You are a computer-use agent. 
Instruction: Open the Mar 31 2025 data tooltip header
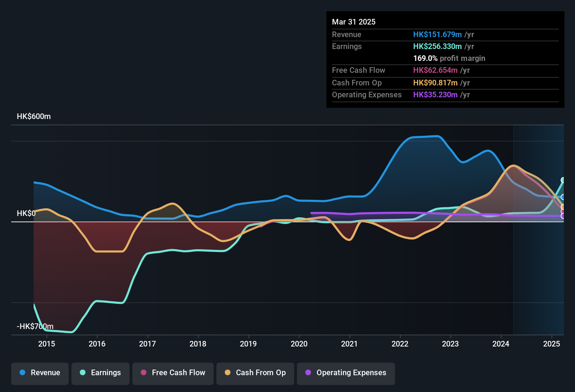(354, 22)
